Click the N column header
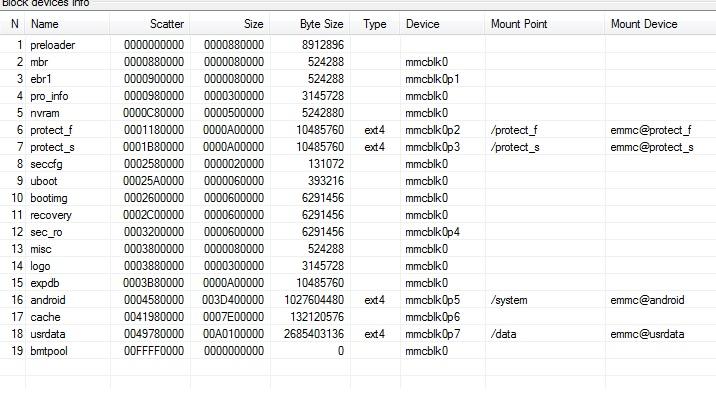Image resolution: width=716 pixels, height=411 pixels. click(x=14, y=24)
